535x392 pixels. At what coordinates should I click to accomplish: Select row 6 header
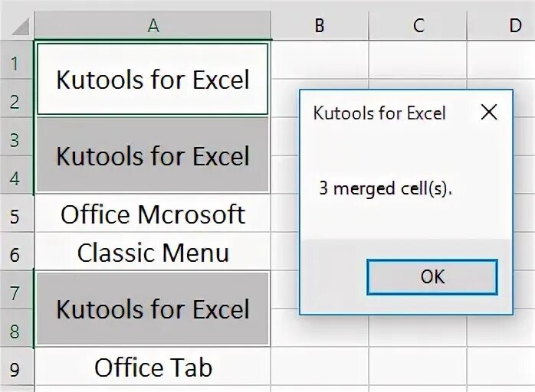pos(16,253)
